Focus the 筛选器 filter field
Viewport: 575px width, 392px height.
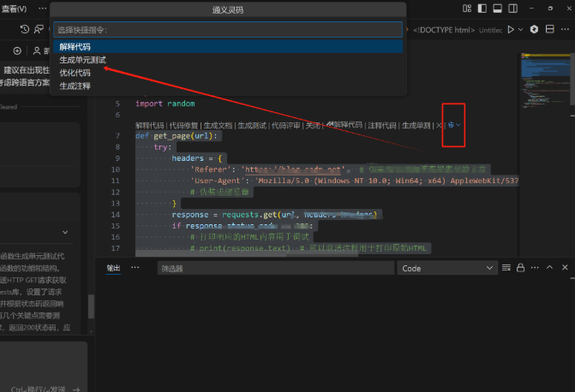276,268
